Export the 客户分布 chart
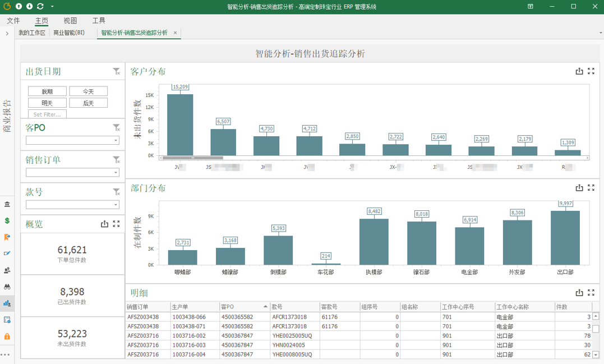Screen dimensions: 604x364 tap(579, 71)
